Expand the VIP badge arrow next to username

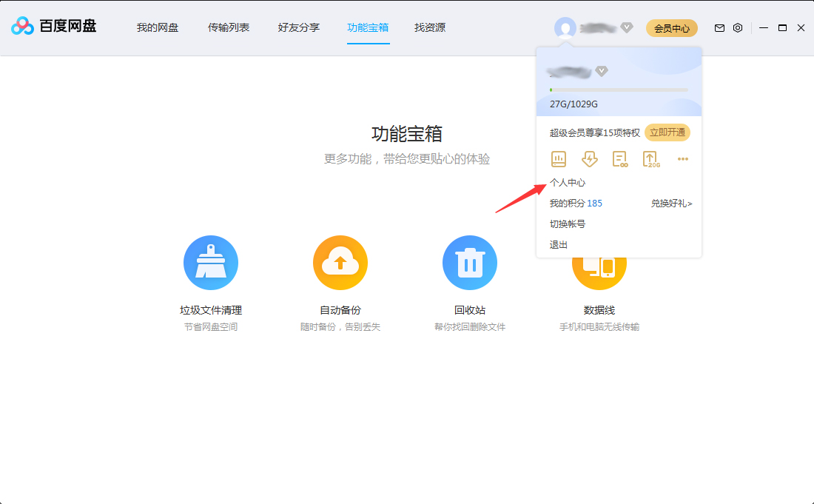602,71
